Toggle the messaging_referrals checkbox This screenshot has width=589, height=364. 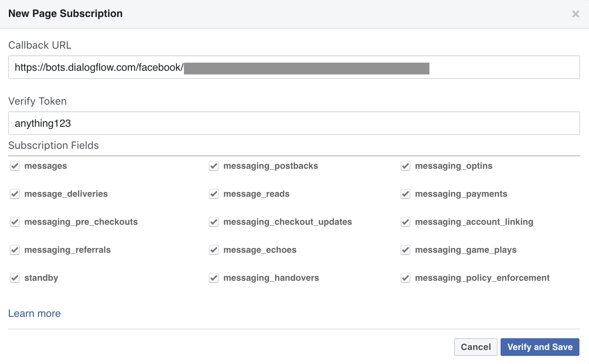[x=15, y=250]
